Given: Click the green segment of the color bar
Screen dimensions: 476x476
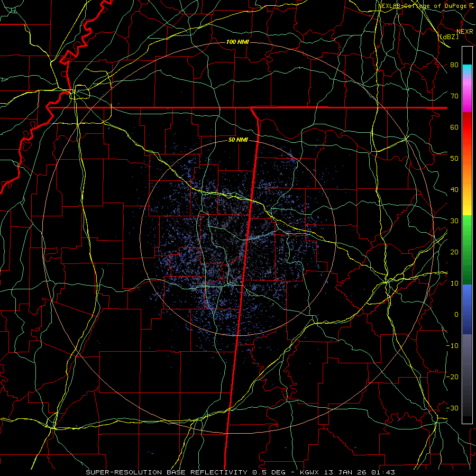Looking at the screenshot, I should [467, 250].
